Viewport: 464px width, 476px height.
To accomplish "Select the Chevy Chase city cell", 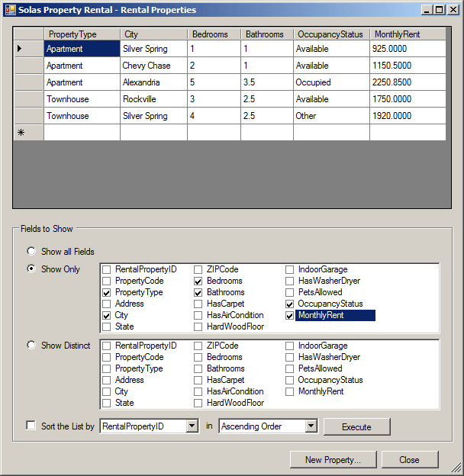I will (x=153, y=66).
